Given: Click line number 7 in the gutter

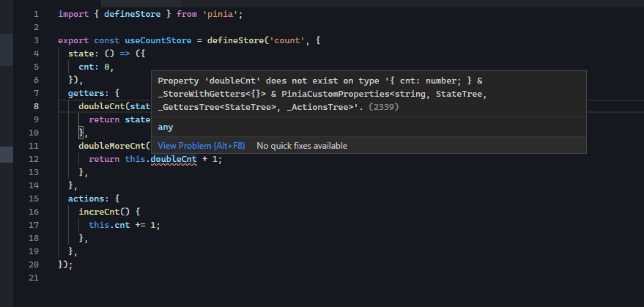Looking at the screenshot, I should pyautogui.click(x=36, y=93).
